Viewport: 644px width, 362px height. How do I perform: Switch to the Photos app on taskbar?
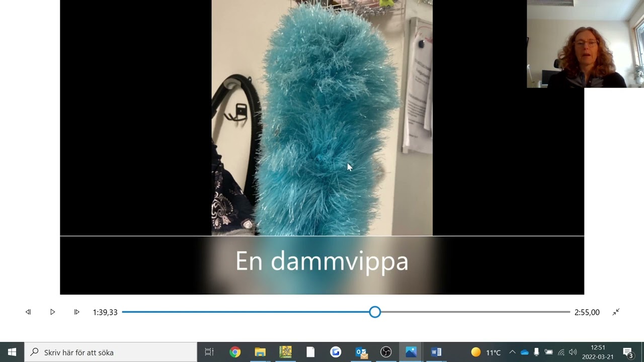pyautogui.click(x=411, y=352)
